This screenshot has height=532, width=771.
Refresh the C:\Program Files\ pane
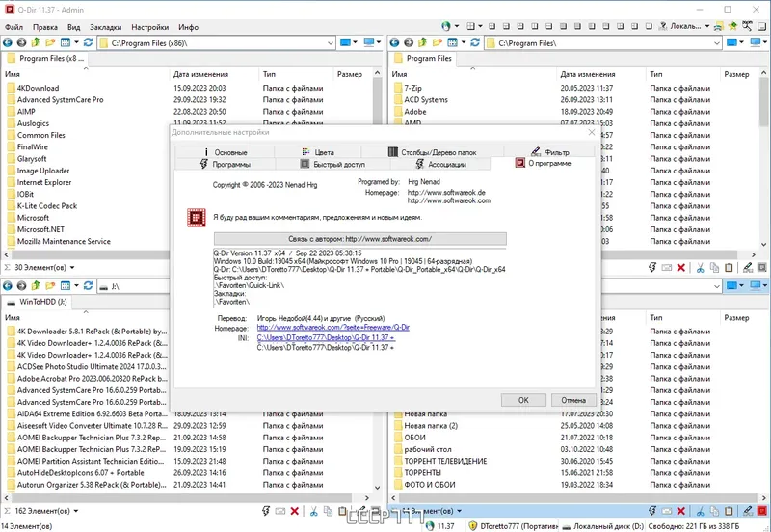tap(475, 42)
